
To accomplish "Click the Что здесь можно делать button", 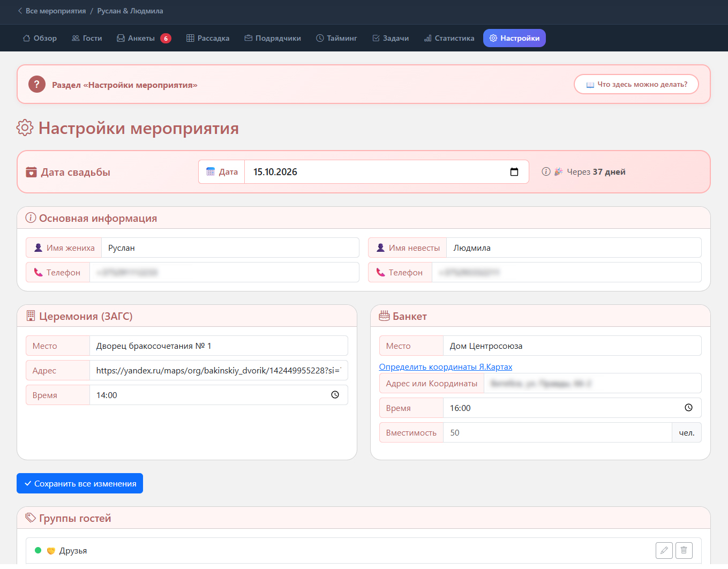I will (636, 84).
